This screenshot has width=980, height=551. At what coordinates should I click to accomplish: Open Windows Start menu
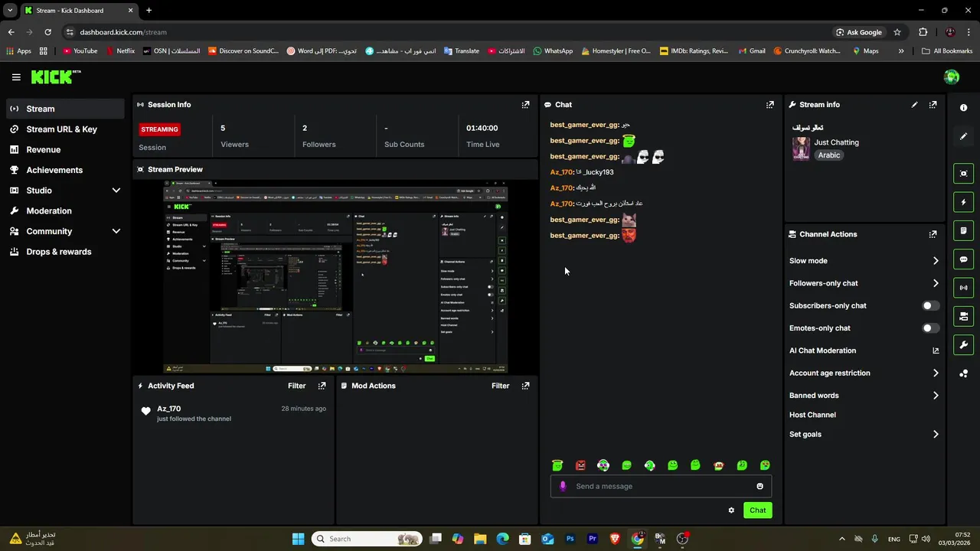(x=298, y=539)
